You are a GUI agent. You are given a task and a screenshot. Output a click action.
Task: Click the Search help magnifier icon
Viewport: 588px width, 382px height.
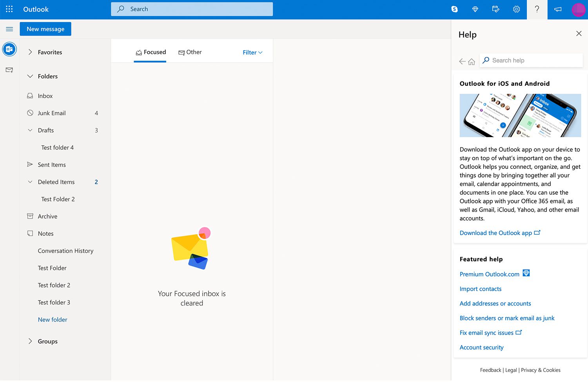[x=486, y=60]
